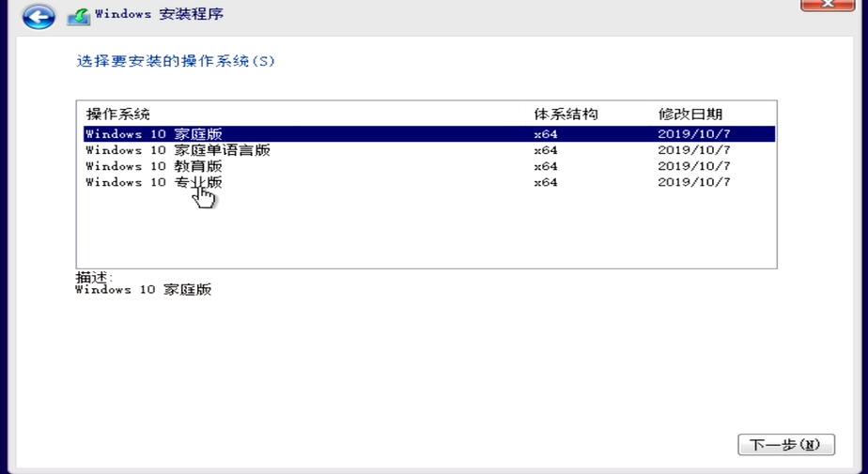Click the 描述: label
This screenshot has width=868, height=474.
pyautogui.click(x=94, y=277)
